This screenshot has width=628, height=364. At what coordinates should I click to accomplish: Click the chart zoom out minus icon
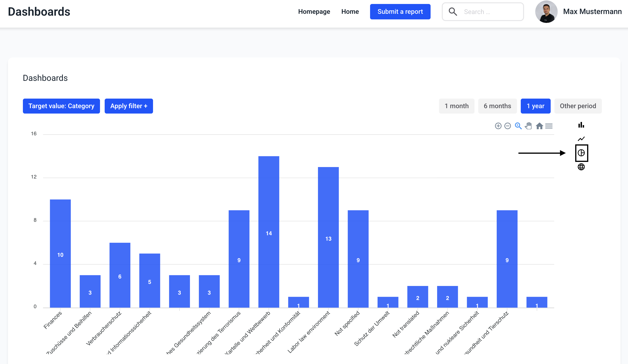pyautogui.click(x=507, y=126)
